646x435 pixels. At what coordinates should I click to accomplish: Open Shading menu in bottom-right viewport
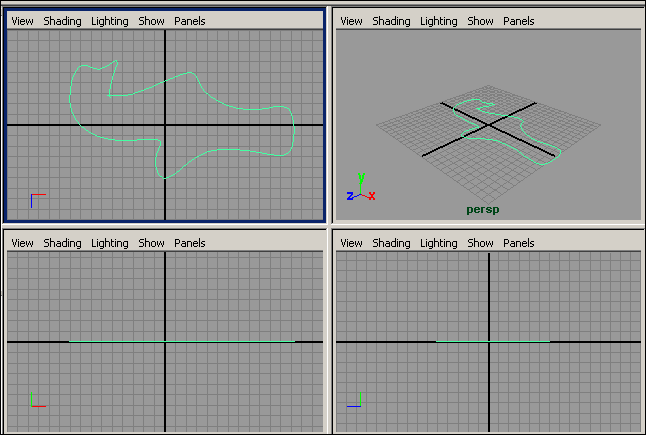pyautogui.click(x=391, y=243)
